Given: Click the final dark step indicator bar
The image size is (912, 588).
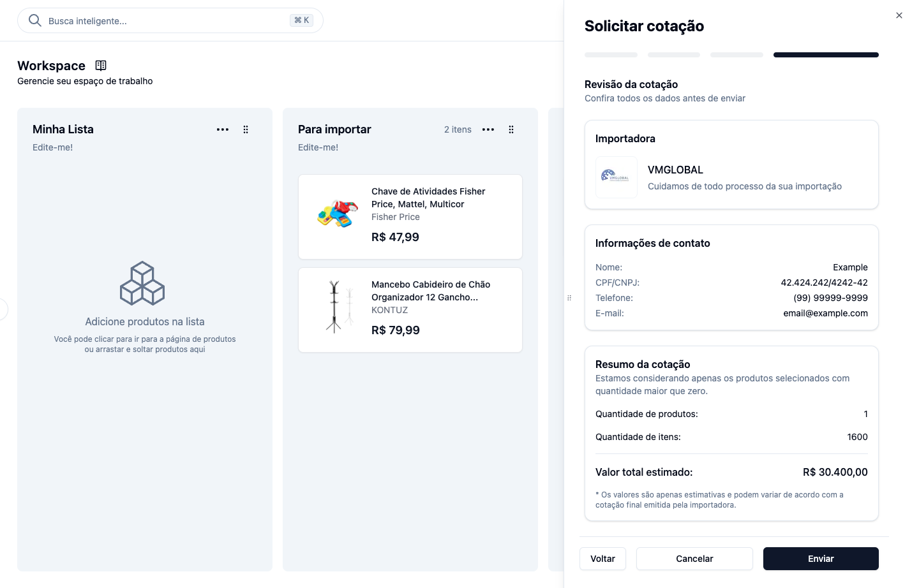Looking at the screenshot, I should pos(826,55).
